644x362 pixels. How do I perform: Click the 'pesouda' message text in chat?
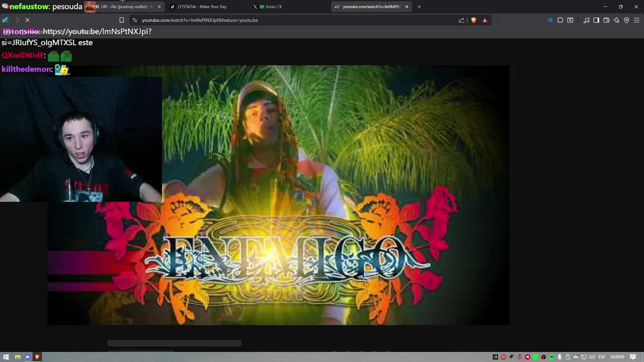pyautogui.click(x=67, y=7)
